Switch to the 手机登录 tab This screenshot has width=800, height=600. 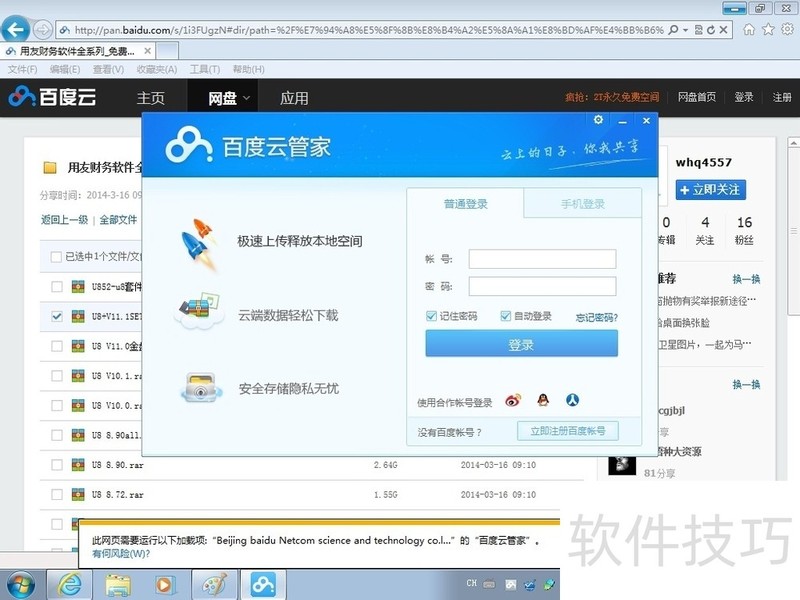(582, 204)
